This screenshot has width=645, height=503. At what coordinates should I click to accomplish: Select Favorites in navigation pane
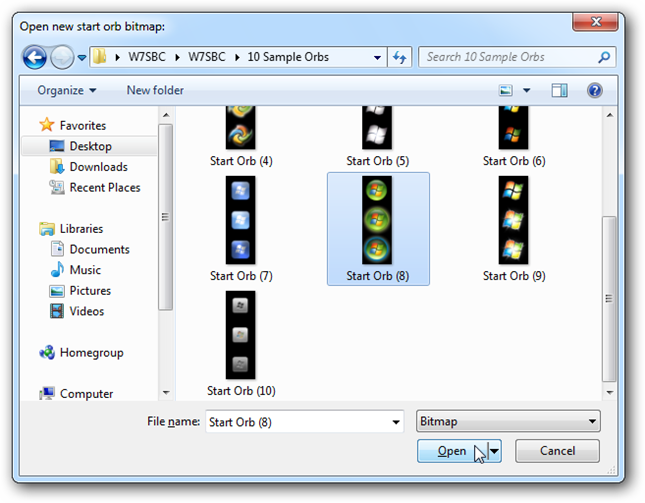(x=83, y=125)
